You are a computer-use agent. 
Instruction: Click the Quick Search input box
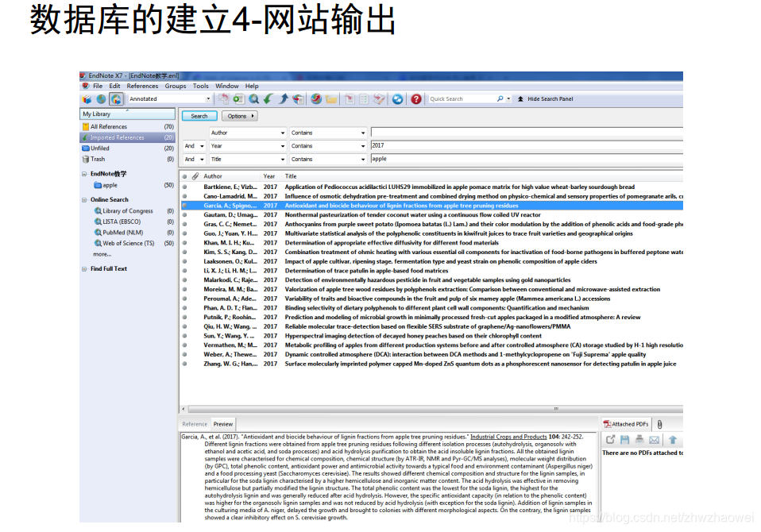coord(462,98)
